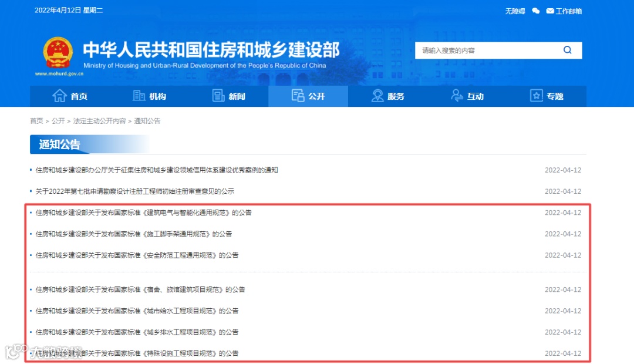The height and width of the screenshot is (364, 634).
Task: Click the person icon next to 互动
Action: tap(457, 96)
